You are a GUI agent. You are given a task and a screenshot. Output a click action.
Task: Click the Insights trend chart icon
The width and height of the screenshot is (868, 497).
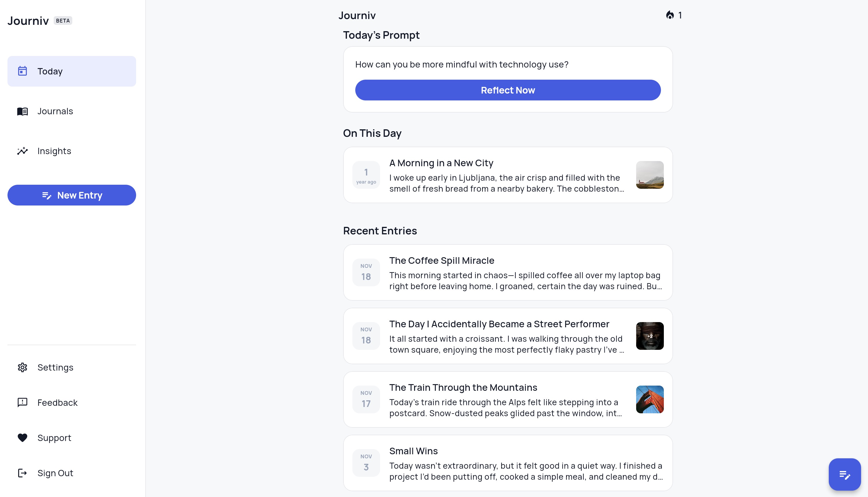point(22,151)
